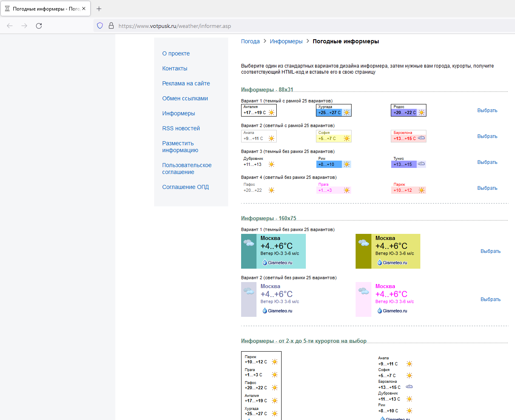The image size is (515, 420).
Task: Click Выбрать for 160x75 Вариант 1
Action: [490, 251]
